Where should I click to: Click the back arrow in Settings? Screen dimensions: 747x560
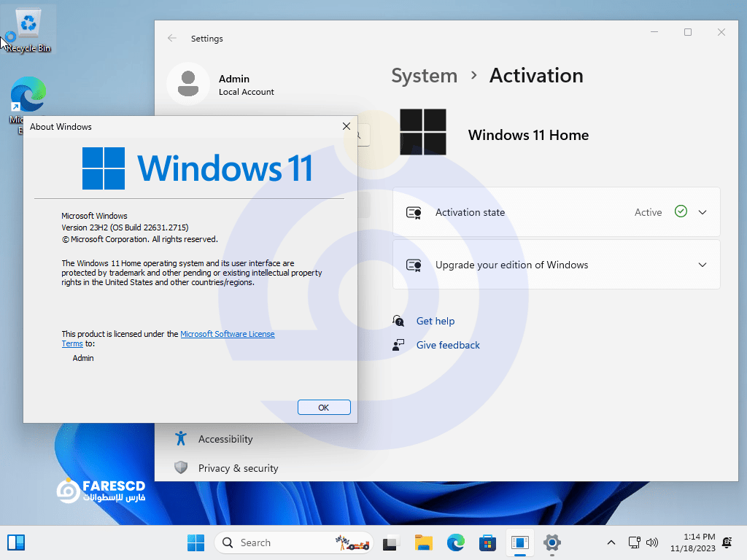coord(172,39)
